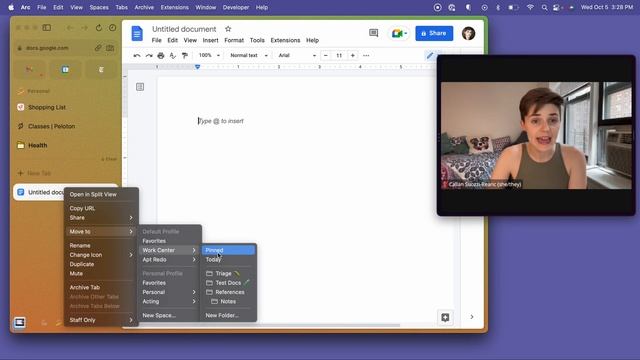Click the Undo icon in toolbar
Screen dimensions: 640x360
[x=137, y=56]
